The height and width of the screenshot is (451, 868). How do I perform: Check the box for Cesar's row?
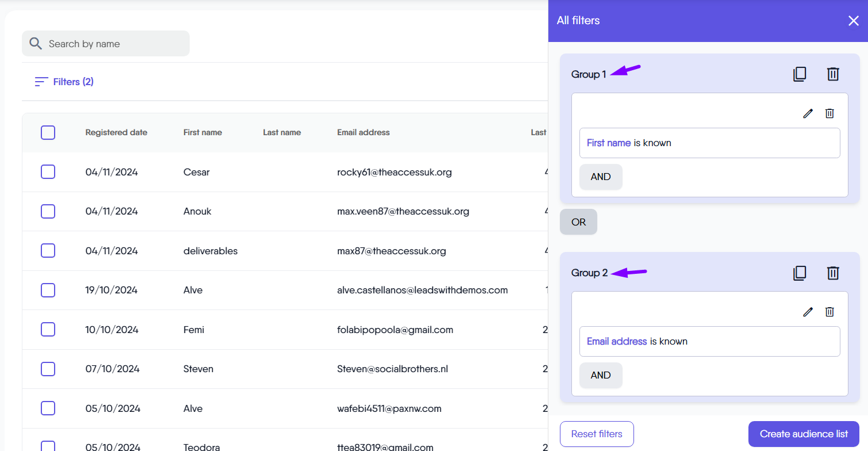[x=48, y=172]
